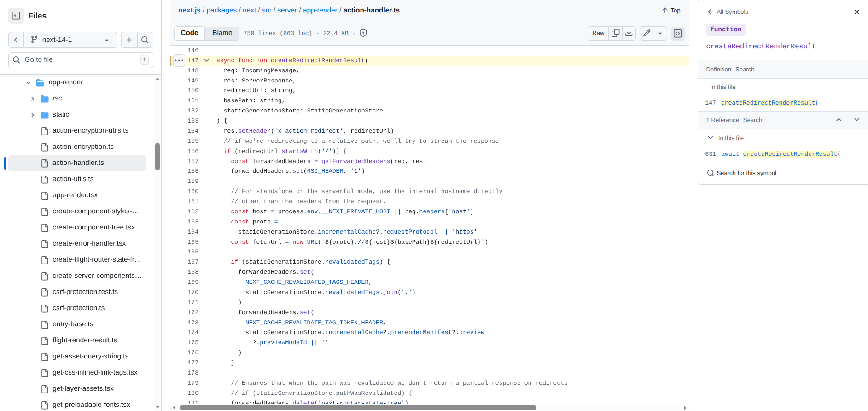Click the app-render breadcrumb link
The height and width of the screenshot is (411, 868).
tap(320, 10)
